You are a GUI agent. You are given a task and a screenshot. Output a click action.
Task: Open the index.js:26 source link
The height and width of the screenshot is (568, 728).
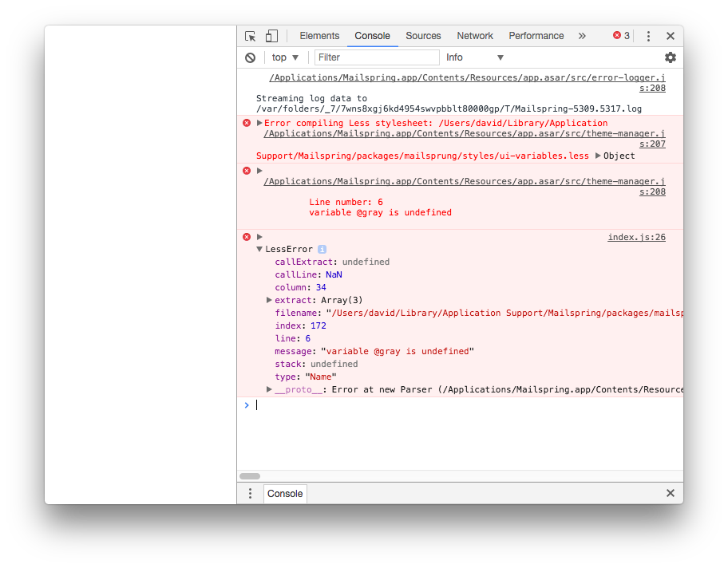(x=636, y=237)
